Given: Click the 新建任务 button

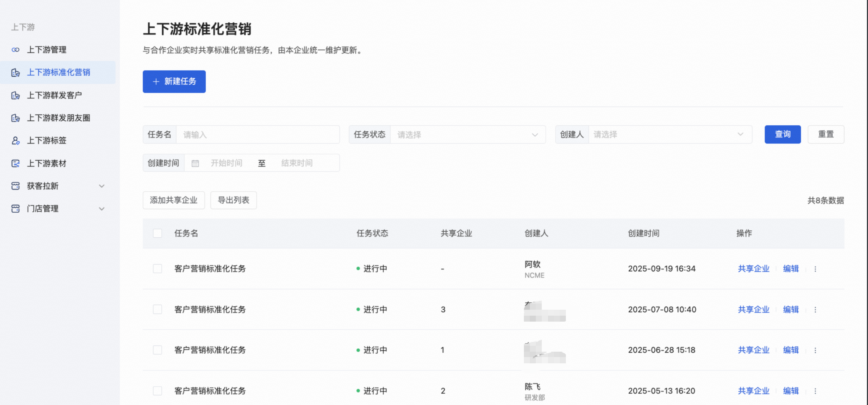Looking at the screenshot, I should click(x=174, y=82).
